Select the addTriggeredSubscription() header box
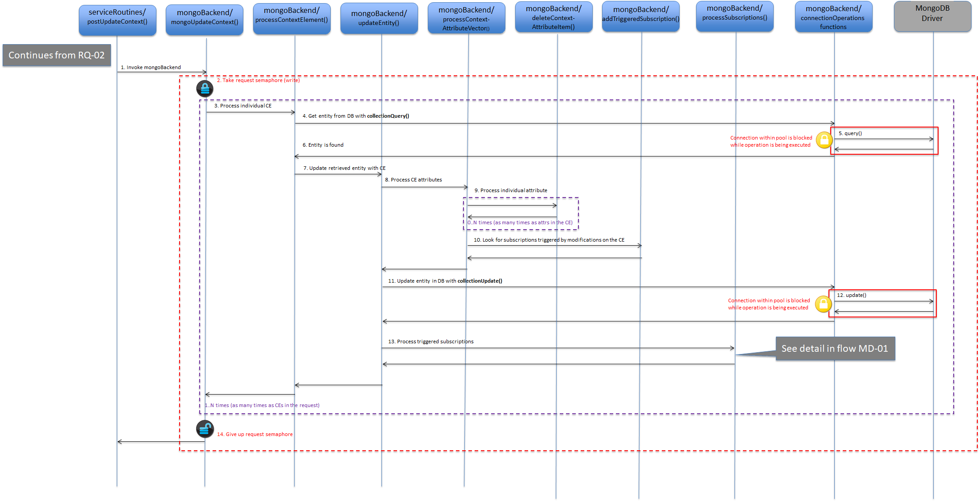The width and height of the screenshot is (980, 502). (x=640, y=16)
